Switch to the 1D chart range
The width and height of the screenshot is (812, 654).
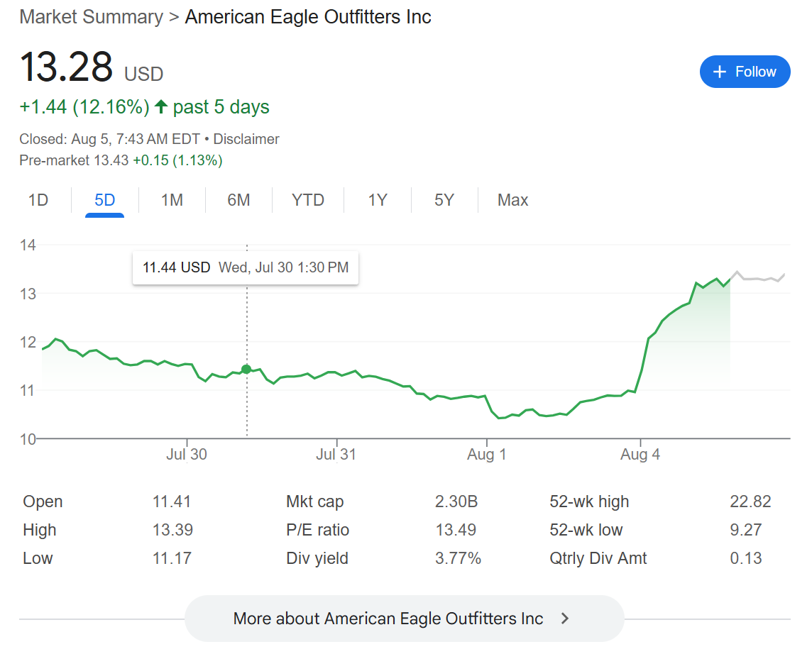pos(38,200)
